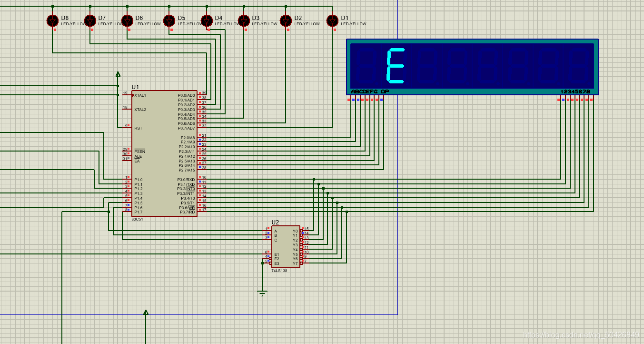Screen dimensions: 644x344
Task: Select the D8 LED symbol
Action: click(52, 20)
